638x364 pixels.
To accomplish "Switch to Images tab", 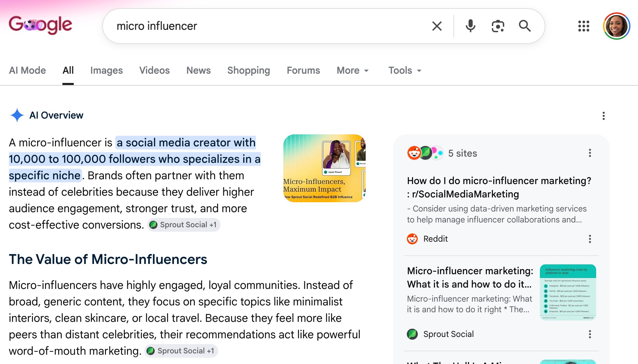I will click(106, 70).
